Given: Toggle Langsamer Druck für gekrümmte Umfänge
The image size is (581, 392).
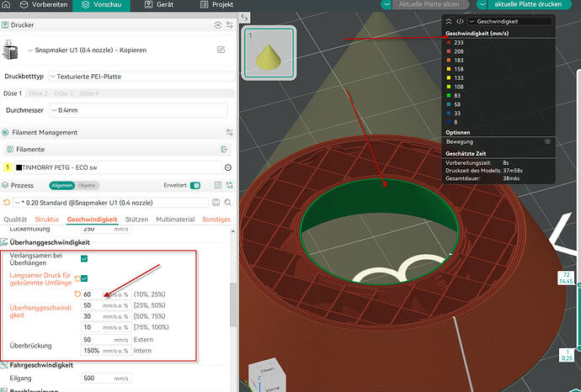Looking at the screenshot, I should [x=84, y=278].
